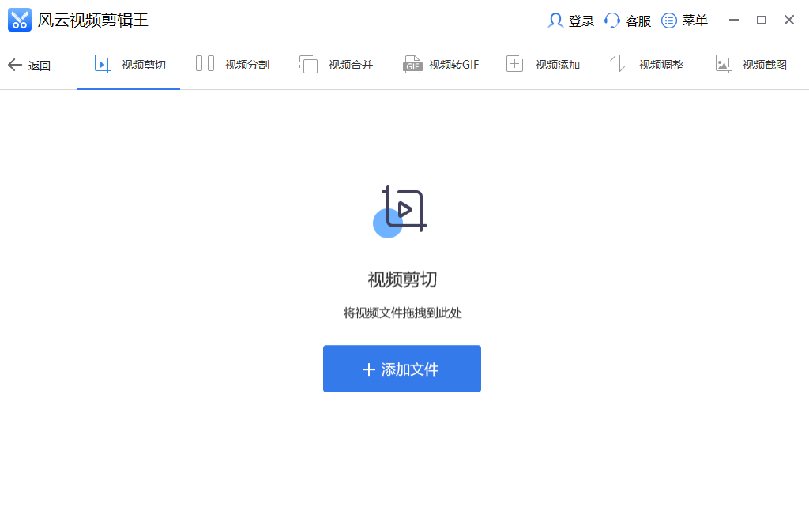Image resolution: width=809 pixels, height=532 pixels.
Task: Click the 登录 login person icon
Action: [555, 21]
